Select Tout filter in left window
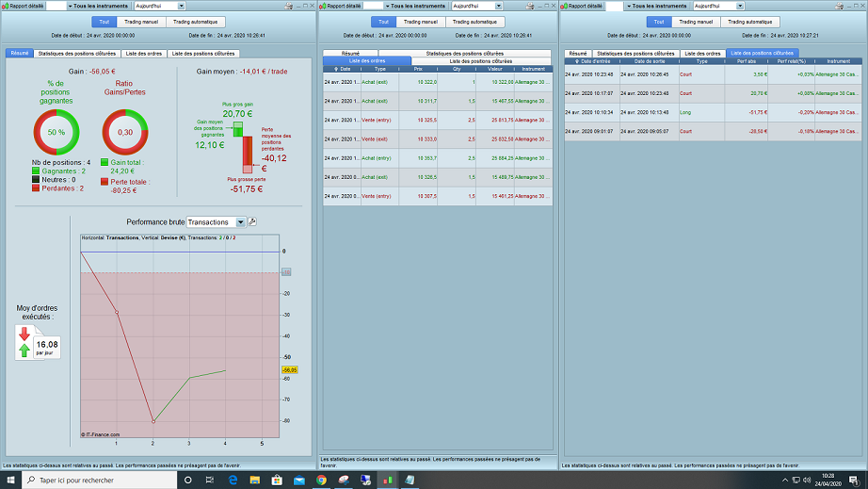This screenshot has height=489, width=868. click(x=104, y=23)
